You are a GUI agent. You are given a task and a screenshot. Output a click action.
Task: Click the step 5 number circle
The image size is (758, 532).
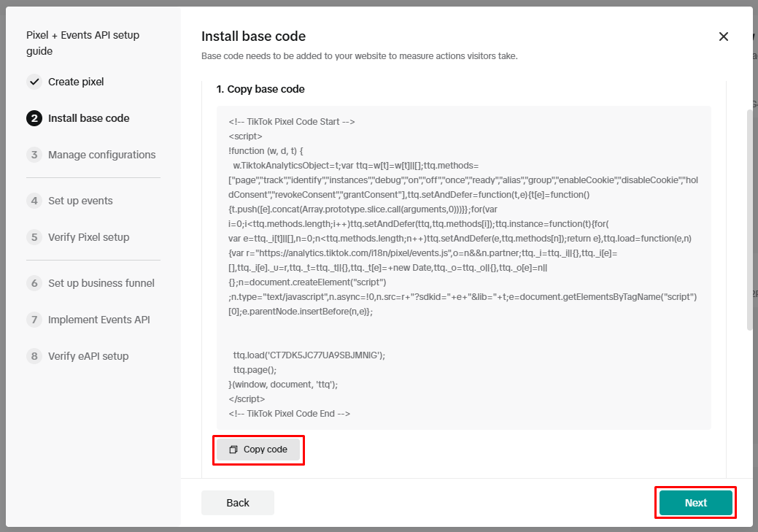click(x=34, y=237)
